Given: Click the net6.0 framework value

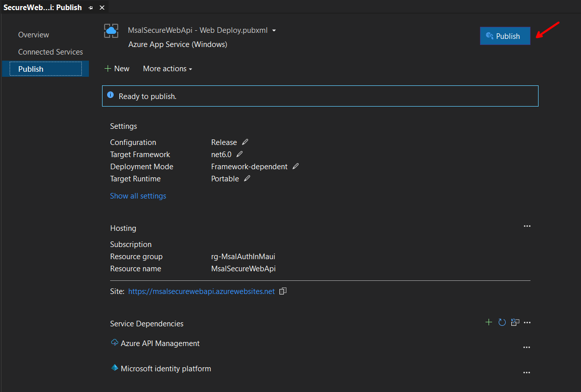Looking at the screenshot, I should pyautogui.click(x=221, y=155).
